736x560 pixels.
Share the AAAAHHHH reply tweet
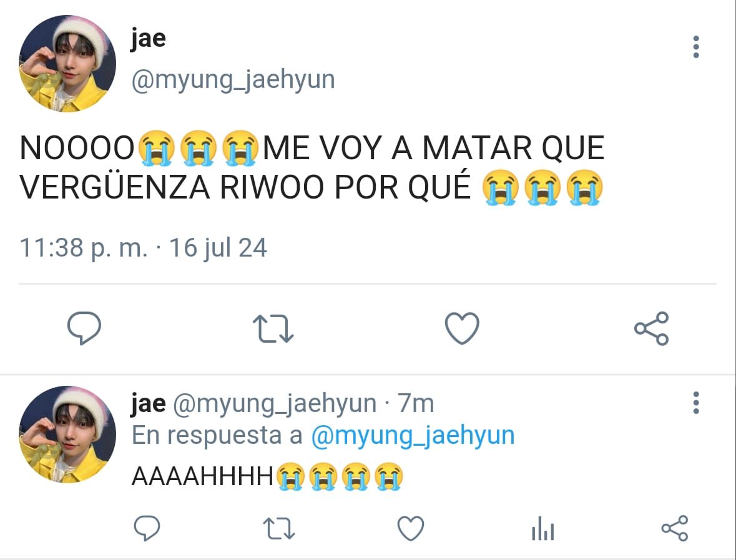[x=674, y=528]
